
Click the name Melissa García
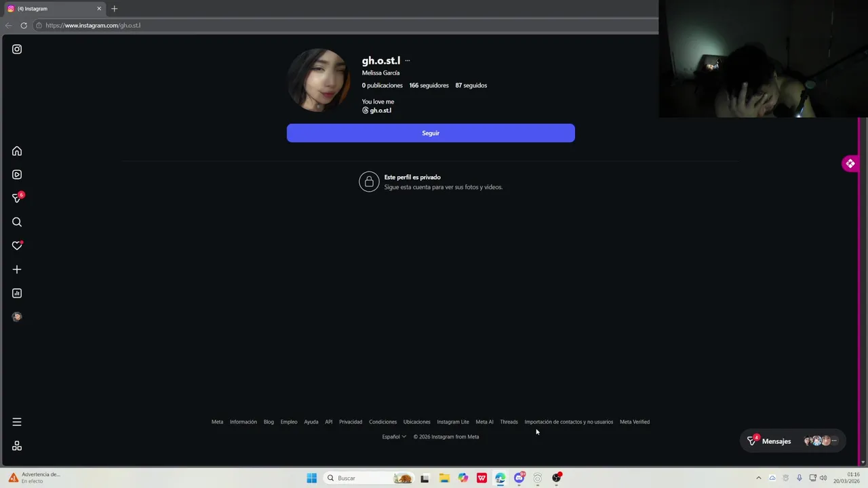pos(380,73)
